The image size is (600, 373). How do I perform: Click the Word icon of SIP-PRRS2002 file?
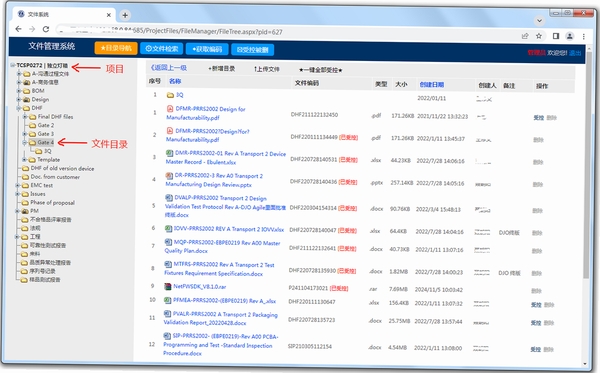point(166,336)
